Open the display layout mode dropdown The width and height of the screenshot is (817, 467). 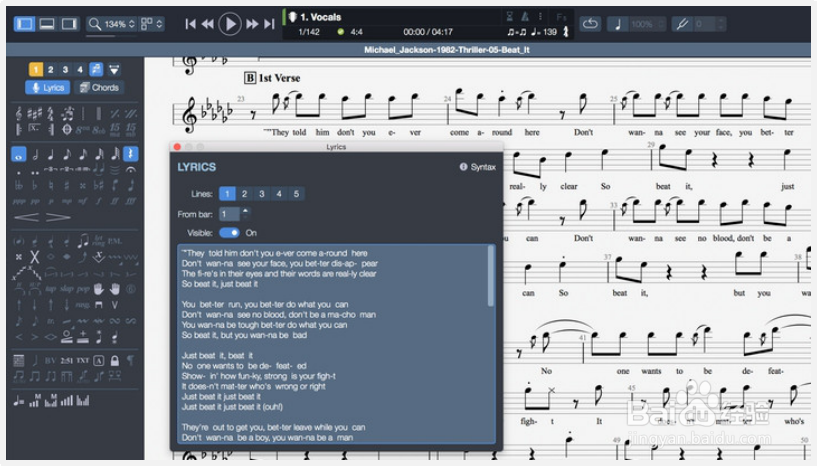click(152, 24)
